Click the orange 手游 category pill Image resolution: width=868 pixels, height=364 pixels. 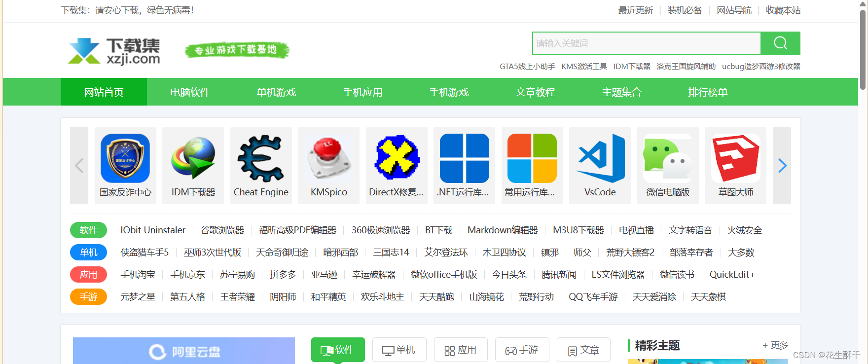(x=88, y=296)
